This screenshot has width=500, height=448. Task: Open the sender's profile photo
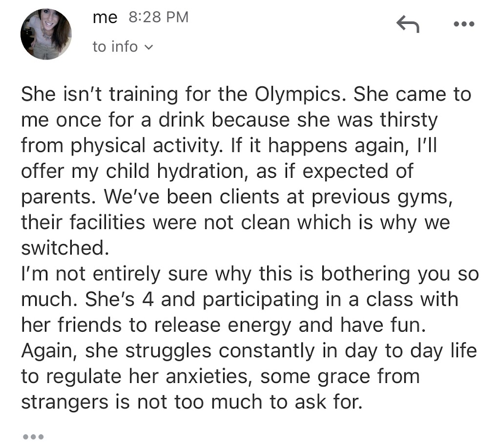click(46, 34)
